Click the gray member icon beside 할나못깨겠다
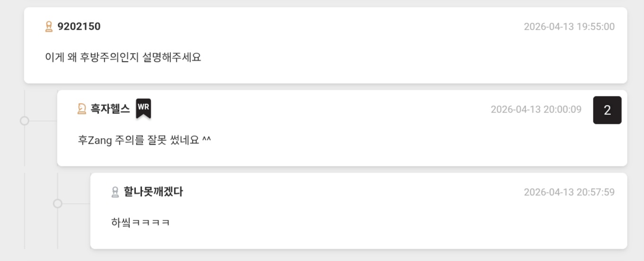 [x=115, y=192]
